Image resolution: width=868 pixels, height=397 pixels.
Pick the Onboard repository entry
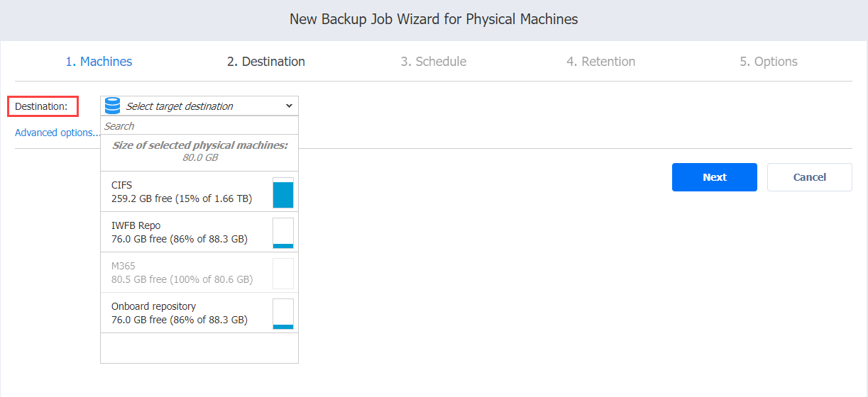(199, 313)
